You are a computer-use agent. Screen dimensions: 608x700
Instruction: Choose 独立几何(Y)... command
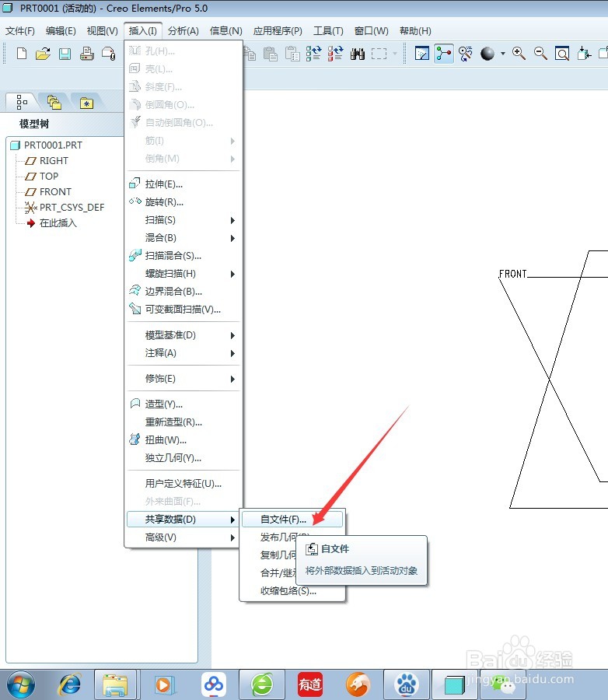pyautogui.click(x=183, y=458)
